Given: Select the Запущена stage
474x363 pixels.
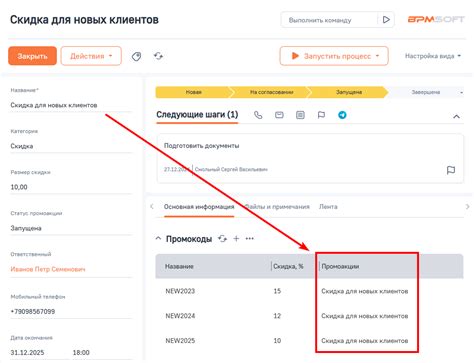Looking at the screenshot, I should point(349,92).
